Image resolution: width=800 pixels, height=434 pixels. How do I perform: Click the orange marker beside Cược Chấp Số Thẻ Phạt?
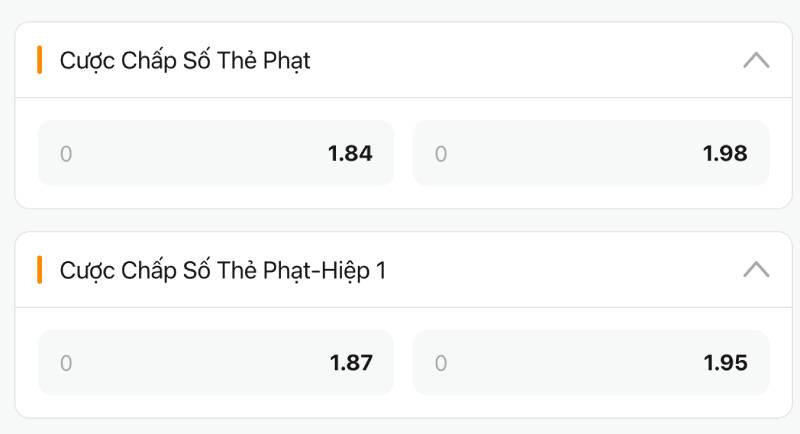39,60
